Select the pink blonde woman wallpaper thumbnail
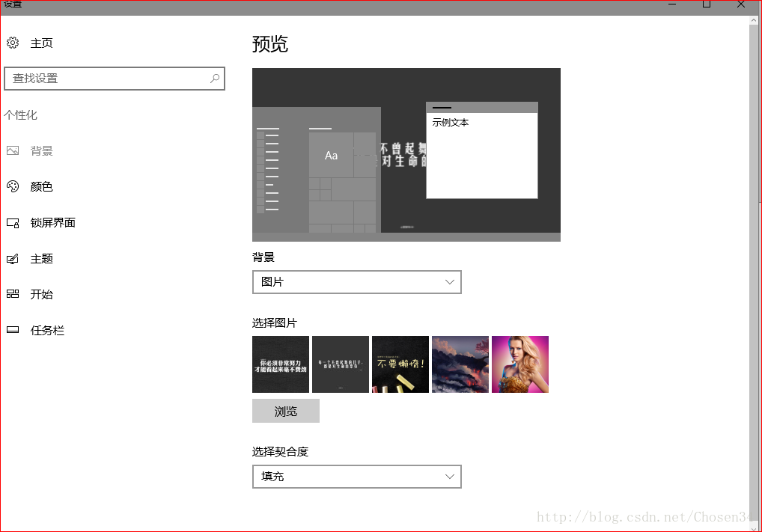The height and width of the screenshot is (532, 762). pos(519,364)
